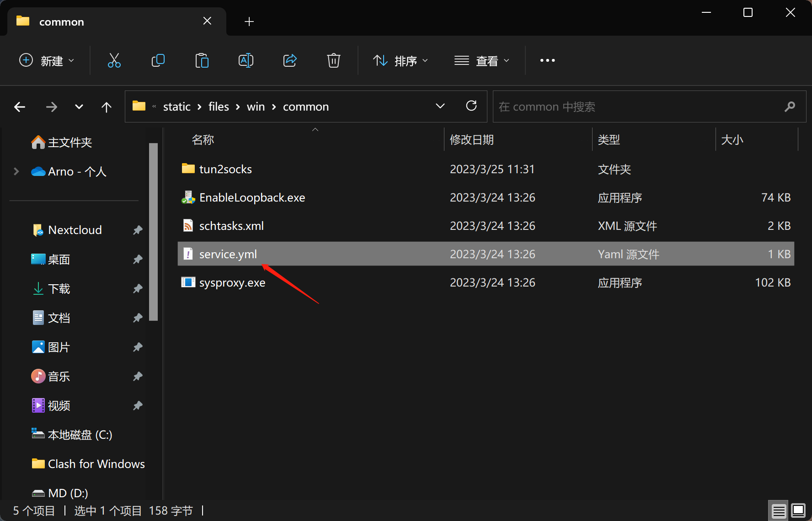Click the Cut scissors icon

114,60
